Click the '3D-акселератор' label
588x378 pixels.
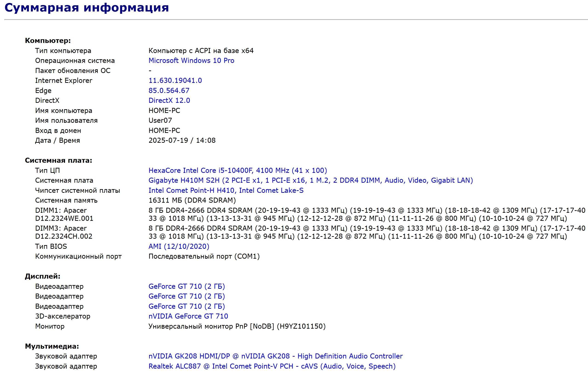point(63,316)
